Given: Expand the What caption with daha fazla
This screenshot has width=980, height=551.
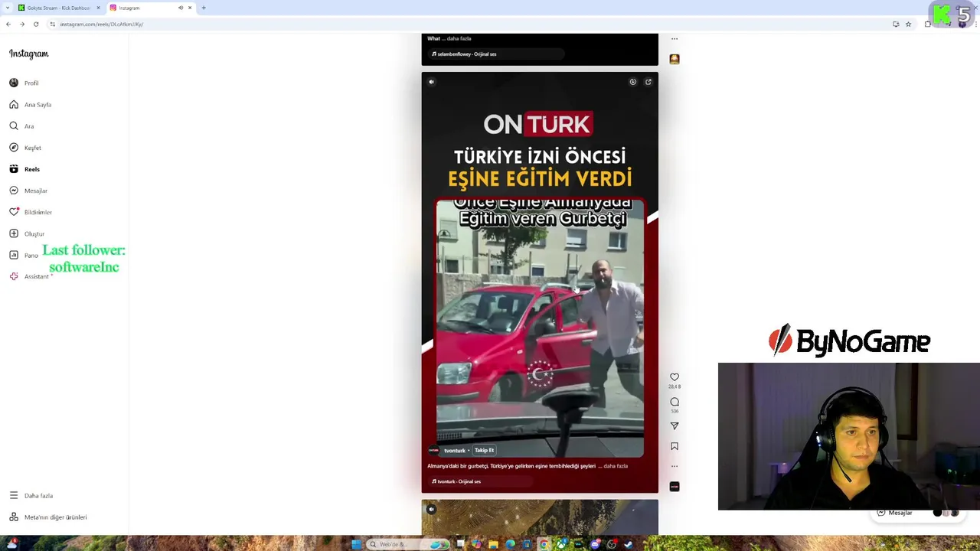Looking at the screenshot, I should coord(459,38).
